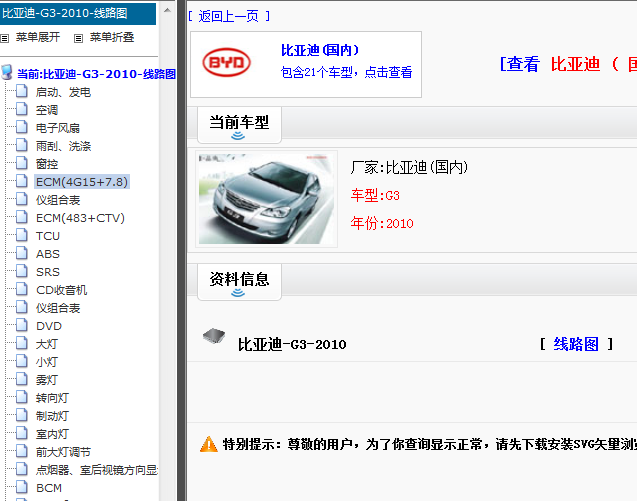Click document icon beside DVD
The height and width of the screenshot is (501, 637).
click(22, 325)
